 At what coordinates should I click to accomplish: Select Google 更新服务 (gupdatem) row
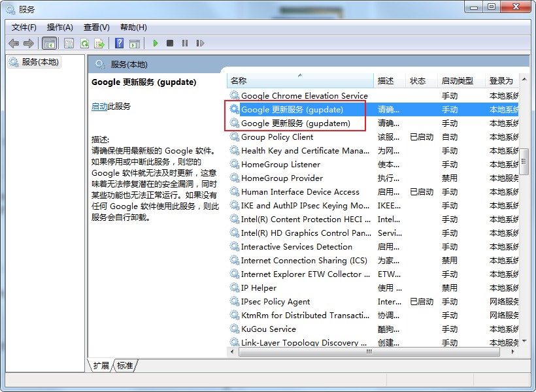tap(373, 123)
